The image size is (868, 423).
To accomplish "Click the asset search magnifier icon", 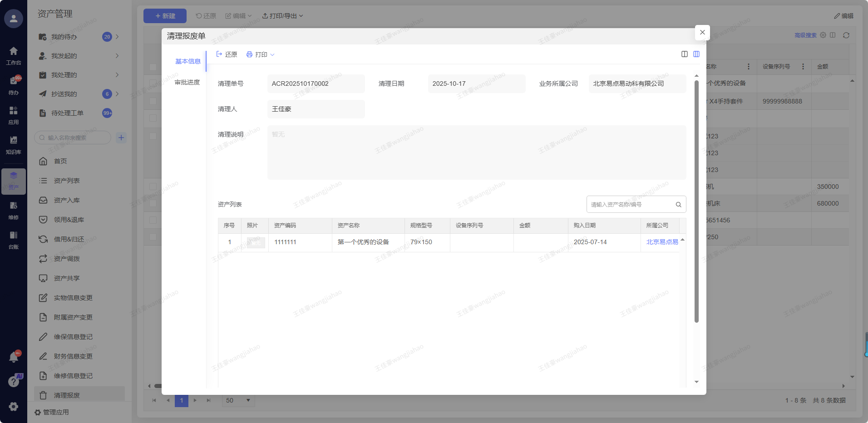I will [678, 205].
